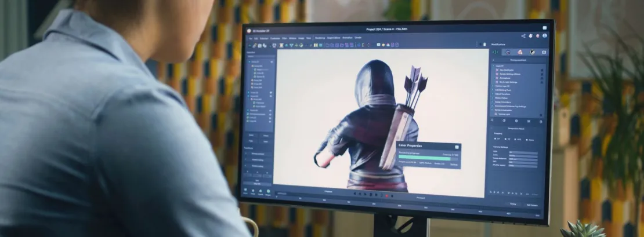Click the search icon below modifications list

click(x=493, y=121)
